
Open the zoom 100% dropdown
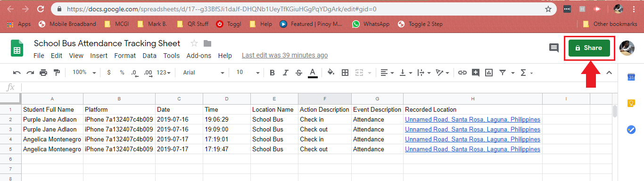(84, 73)
